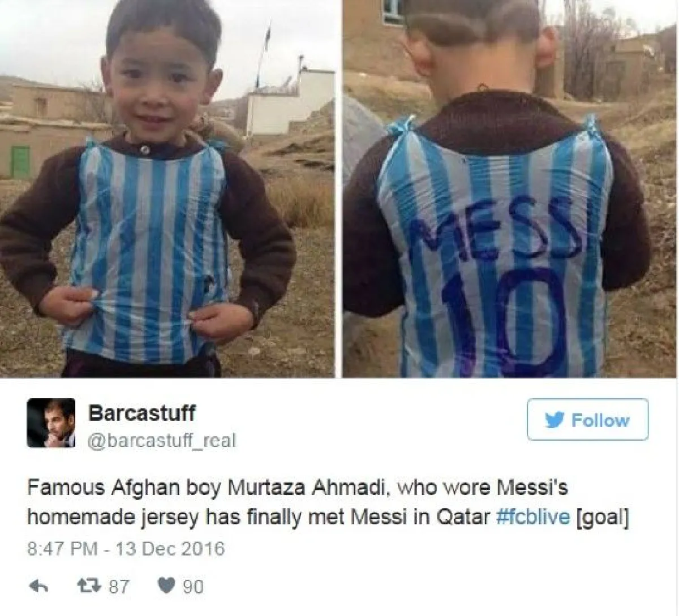
Task: Click the reply arrow icon
Action: click(x=37, y=587)
